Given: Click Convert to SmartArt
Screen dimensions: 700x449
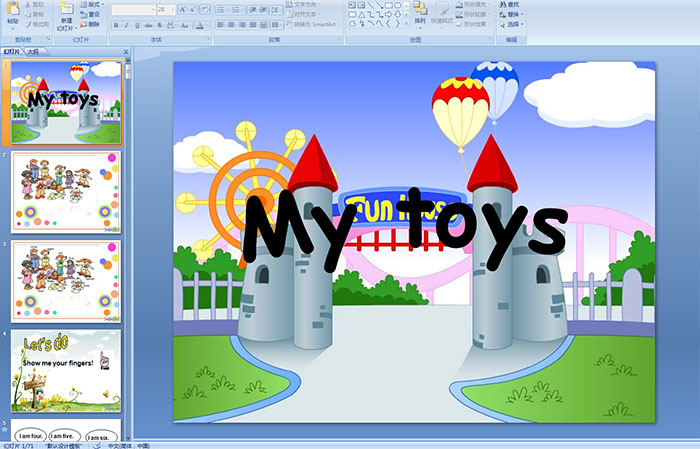Looking at the screenshot, I should 313,24.
